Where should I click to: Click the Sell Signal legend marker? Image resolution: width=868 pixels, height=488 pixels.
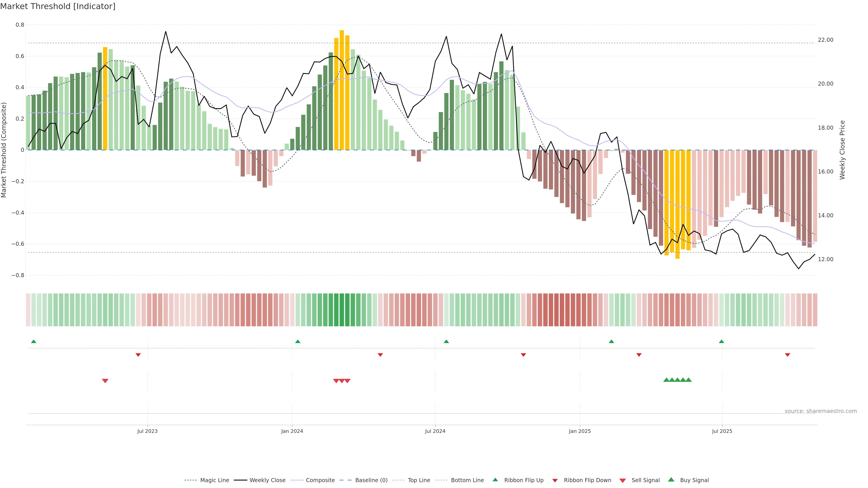point(622,481)
